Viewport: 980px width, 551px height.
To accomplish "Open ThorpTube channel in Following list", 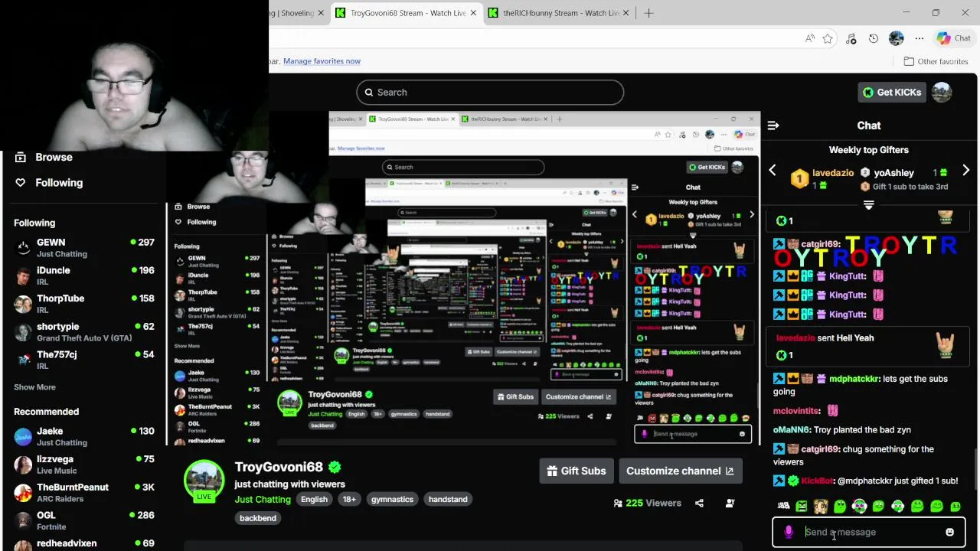I will (x=84, y=303).
